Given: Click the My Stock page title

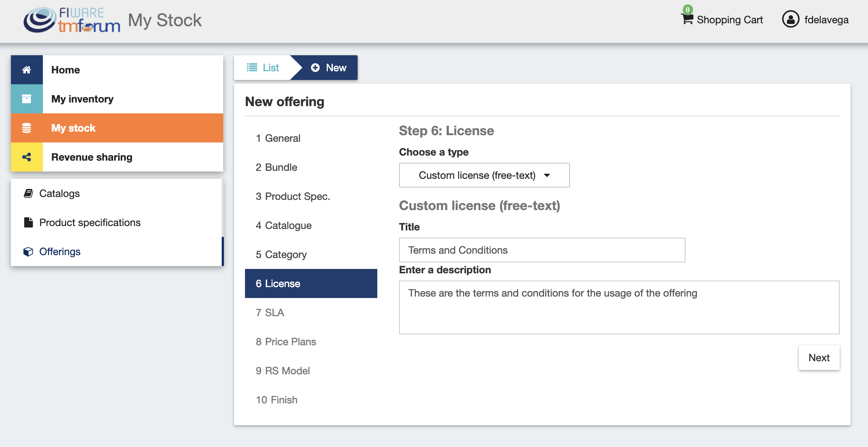Looking at the screenshot, I should (x=165, y=20).
